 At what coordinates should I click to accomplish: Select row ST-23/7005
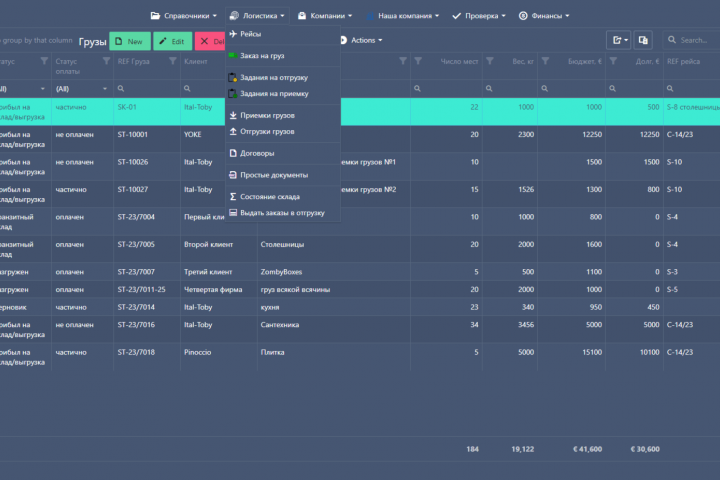click(x=360, y=249)
